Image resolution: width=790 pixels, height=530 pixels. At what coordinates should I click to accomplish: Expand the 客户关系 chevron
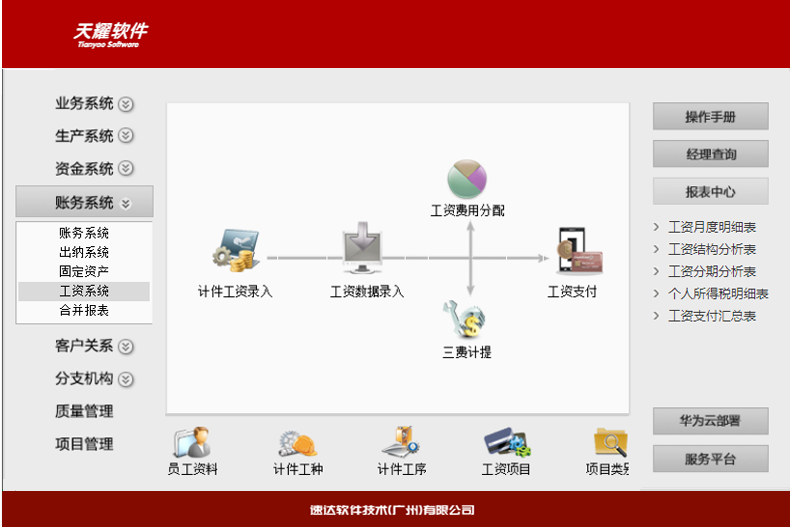126,347
